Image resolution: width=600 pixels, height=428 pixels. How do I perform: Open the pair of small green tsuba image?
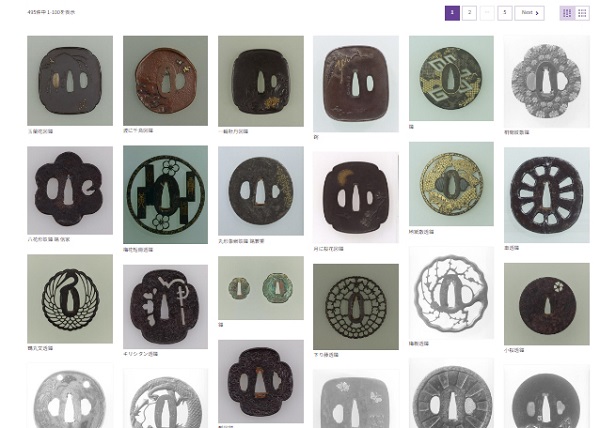261,288
